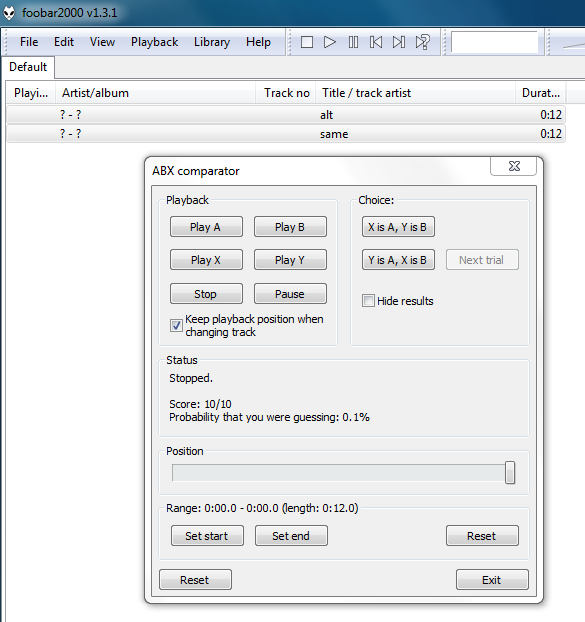Image resolution: width=585 pixels, height=622 pixels.
Task: Click the Reset button beside Set end
Action: coord(482,536)
